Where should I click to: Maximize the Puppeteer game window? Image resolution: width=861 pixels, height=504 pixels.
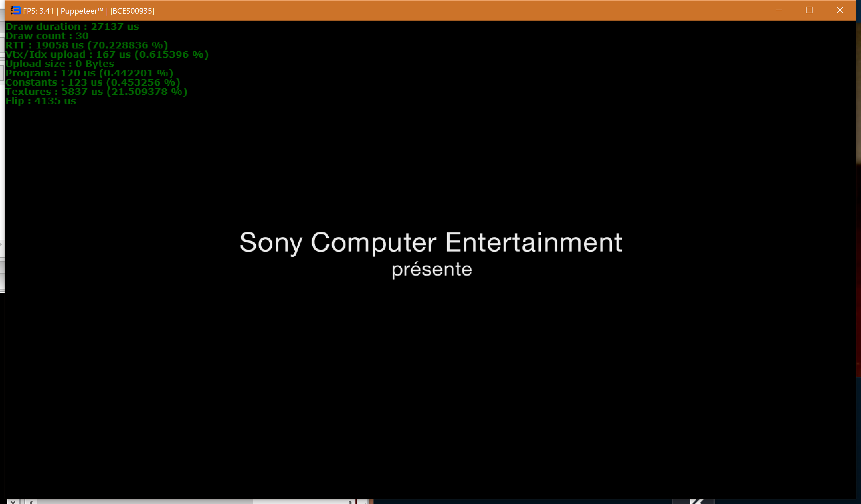pos(809,11)
